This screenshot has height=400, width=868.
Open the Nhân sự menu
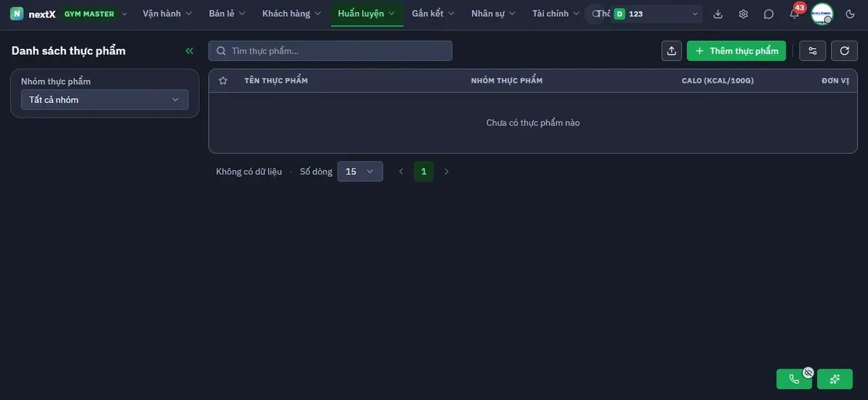pos(494,14)
